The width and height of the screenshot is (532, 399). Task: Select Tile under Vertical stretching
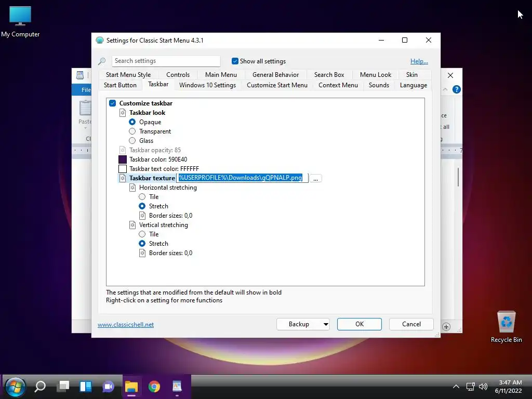tap(142, 234)
